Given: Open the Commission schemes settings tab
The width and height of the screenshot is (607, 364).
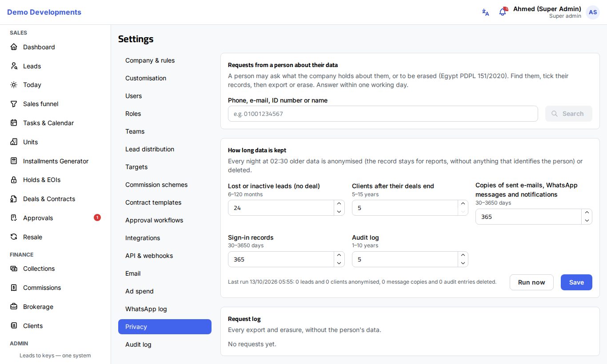Looking at the screenshot, I should 165,185.
